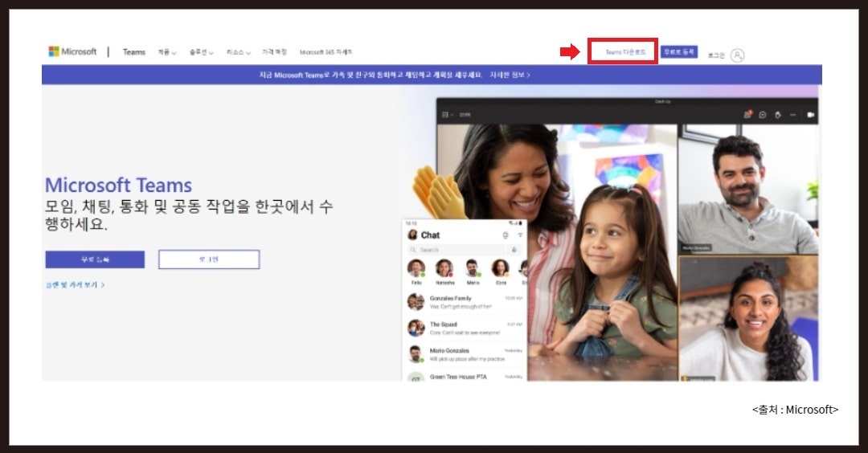
Task: Select the bearded man's video tile
Action: [748, 189]
